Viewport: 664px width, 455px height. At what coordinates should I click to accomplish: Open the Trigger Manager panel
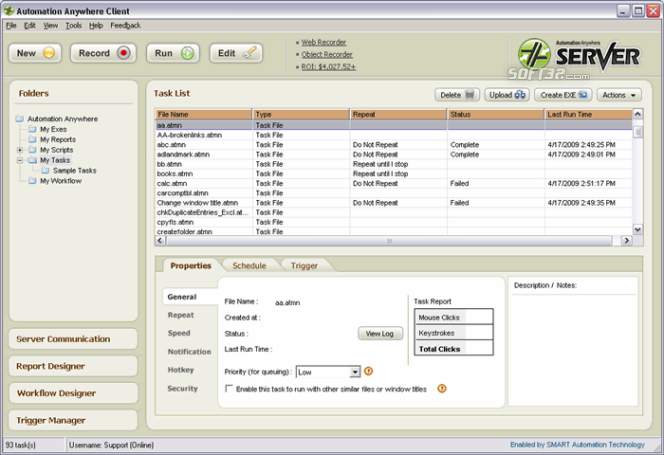[73, 420]
